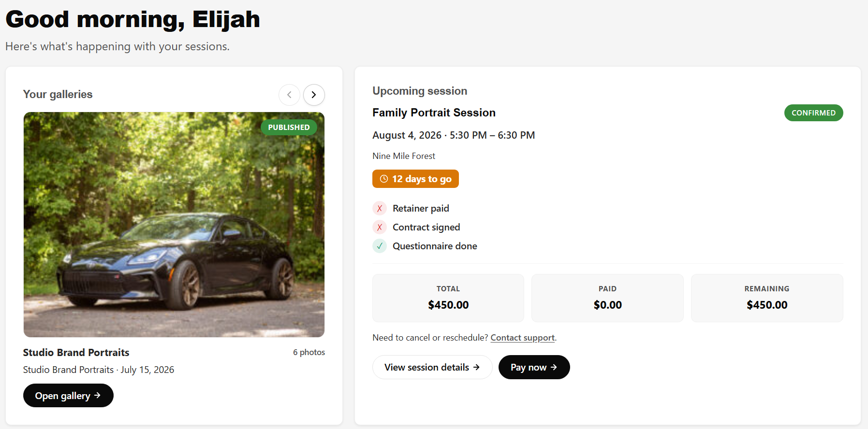Select the 12 days to go badge

point(415,179)
